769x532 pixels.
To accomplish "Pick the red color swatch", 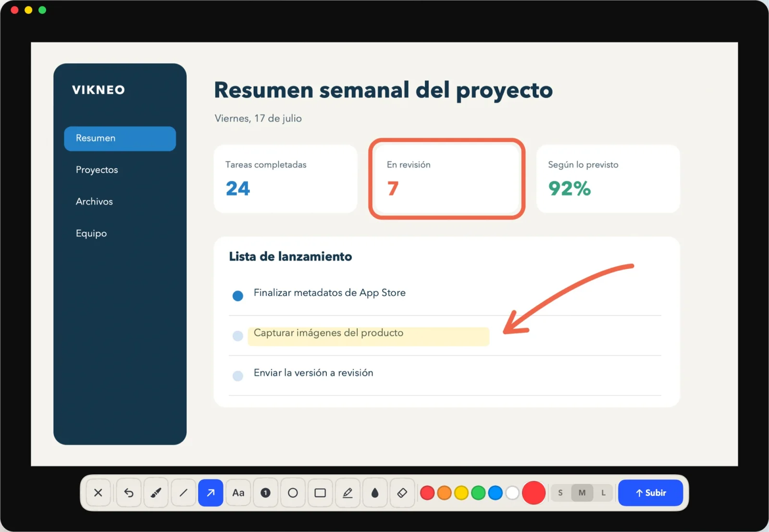I will click(427, 493).
